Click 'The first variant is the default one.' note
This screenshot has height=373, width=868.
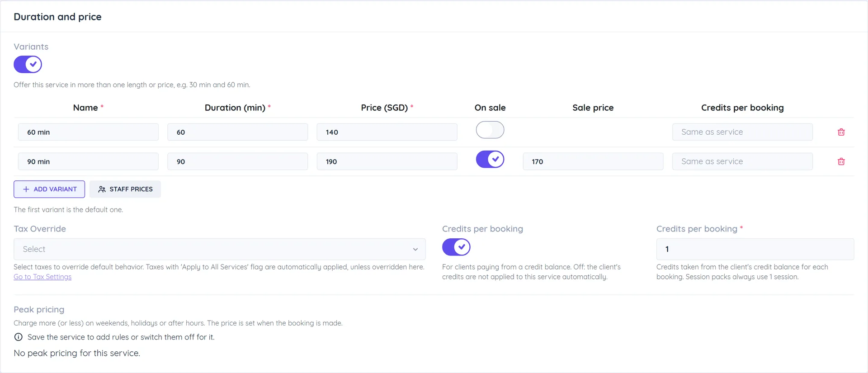coord(68,210)
